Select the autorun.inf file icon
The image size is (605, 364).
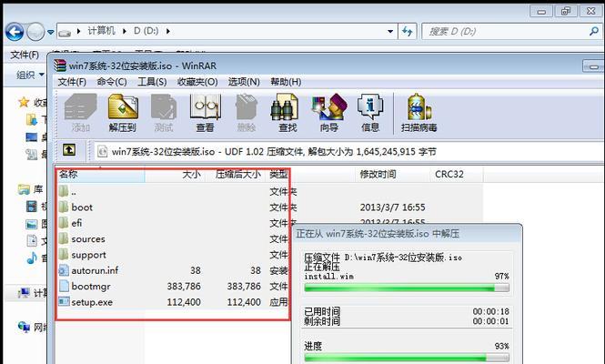[x=64, y=270]
